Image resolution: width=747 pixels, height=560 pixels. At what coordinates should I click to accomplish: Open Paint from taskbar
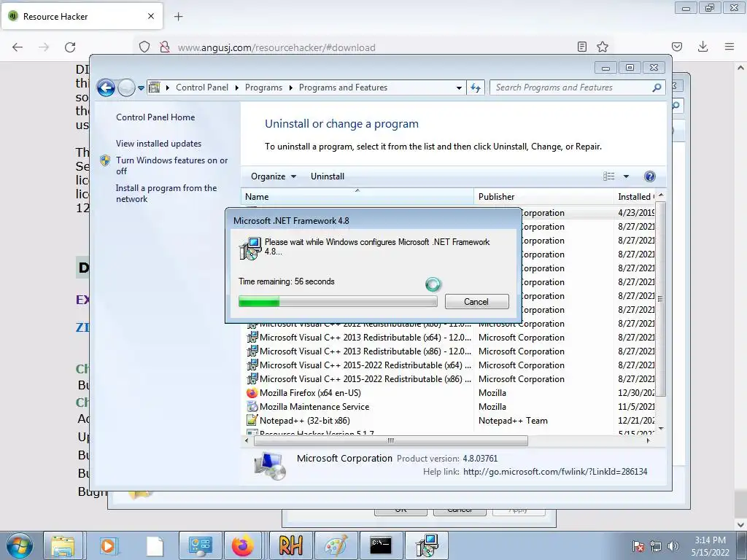336,545
